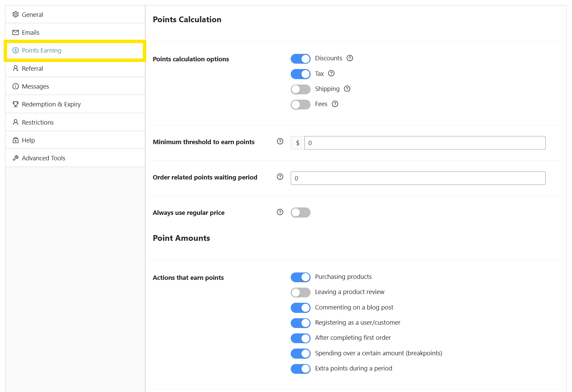This screenshot has height=392, width=572.
Task: Open the Emails settings tab
Action: point(75,32)
